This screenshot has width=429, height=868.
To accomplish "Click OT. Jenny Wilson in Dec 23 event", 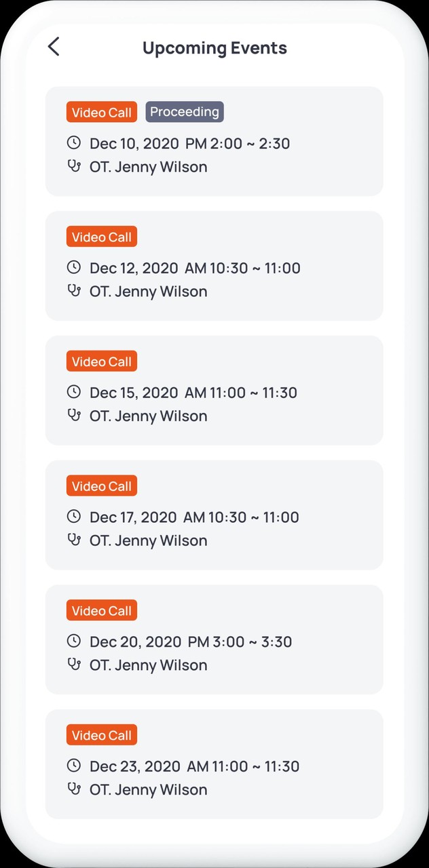I will coord(148,789).
